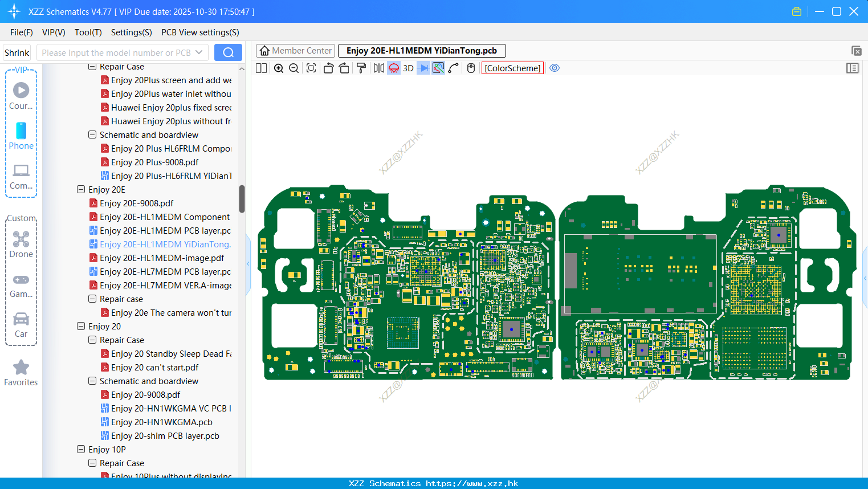Open the Member Center
The image size is (868, 489).
[x=295, y=51]
